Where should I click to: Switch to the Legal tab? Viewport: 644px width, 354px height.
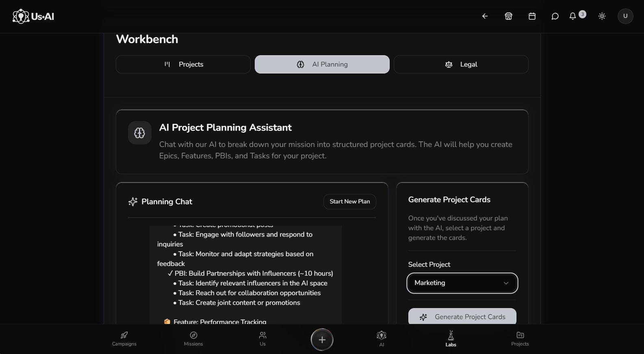click(461, 65)
